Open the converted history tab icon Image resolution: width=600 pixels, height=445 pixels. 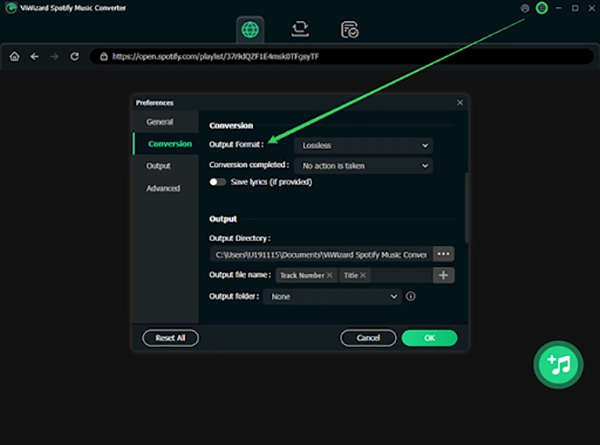[349, 30]
